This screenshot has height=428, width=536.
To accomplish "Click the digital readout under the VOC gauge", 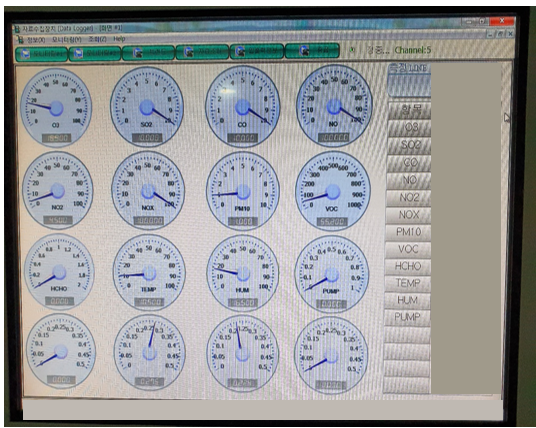I will (x=332, y=222).
